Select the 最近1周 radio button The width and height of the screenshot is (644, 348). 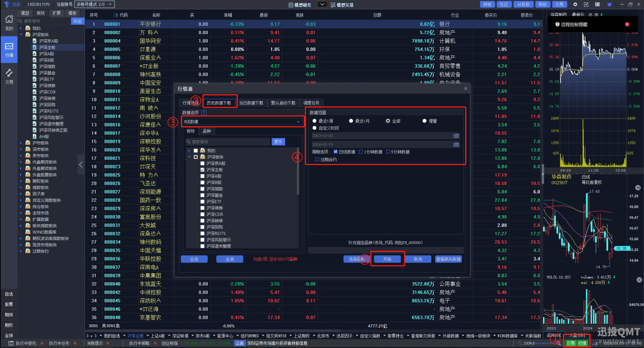[x=314, y=121]
